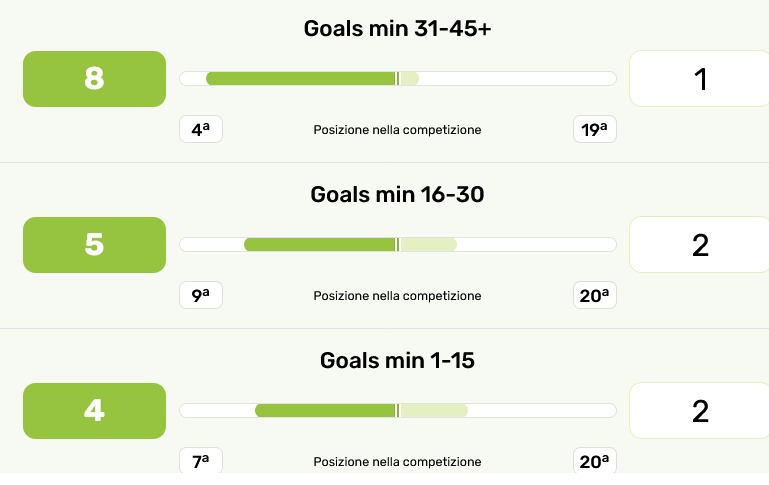Click the white 2 box for Goals min 16-30

pos(699,245)
